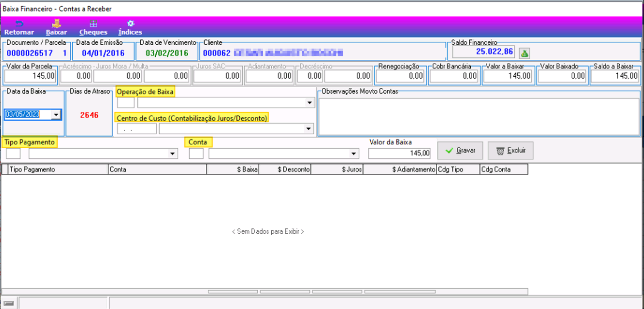Select the Tipo Pagamento column header
The width and height of the screenshot is (644, 309).
pyautogui.click(x=58, y=169)
